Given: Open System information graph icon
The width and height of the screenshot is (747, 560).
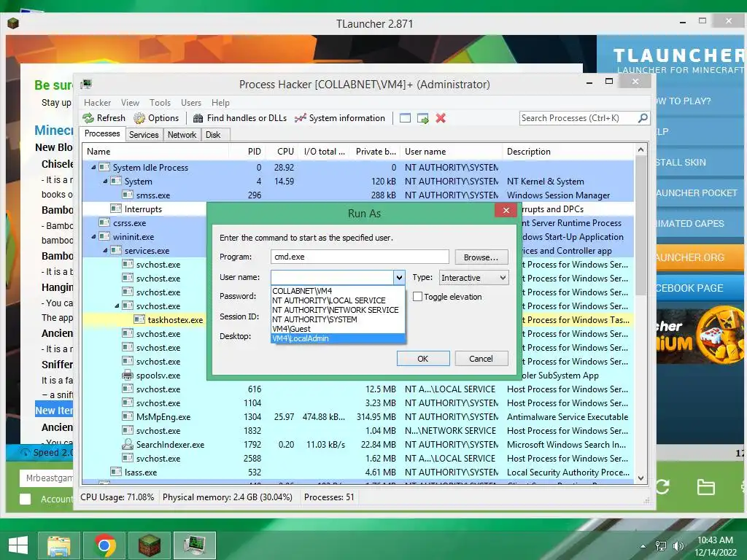Looking at the screenshot, I should pos(300,118).
